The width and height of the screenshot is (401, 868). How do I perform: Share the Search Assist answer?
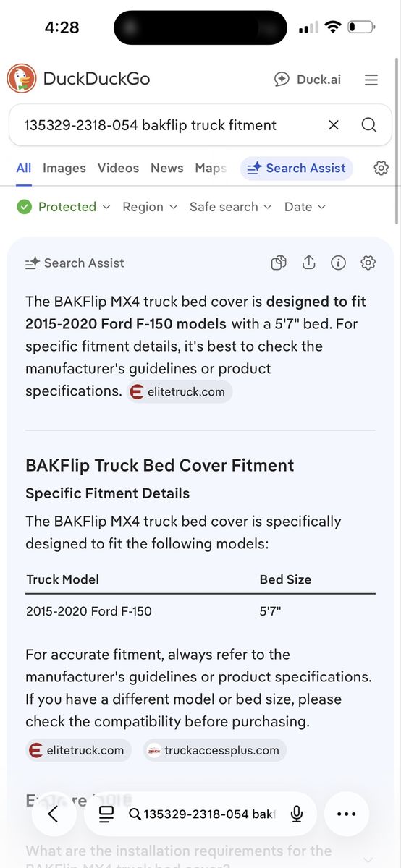click(x=309, y=263)
